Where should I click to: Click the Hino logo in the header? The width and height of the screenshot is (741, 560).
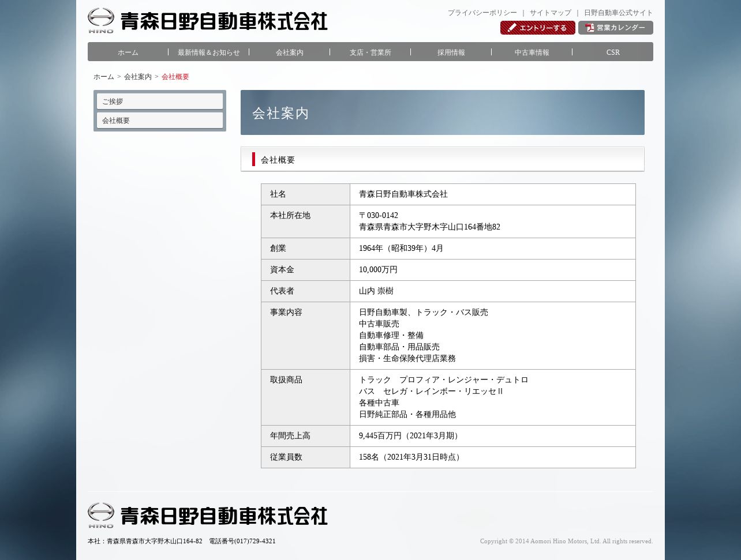(101, 20)
